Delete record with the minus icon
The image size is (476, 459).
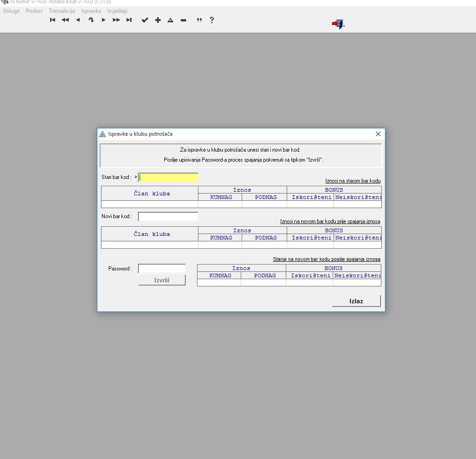183,20
